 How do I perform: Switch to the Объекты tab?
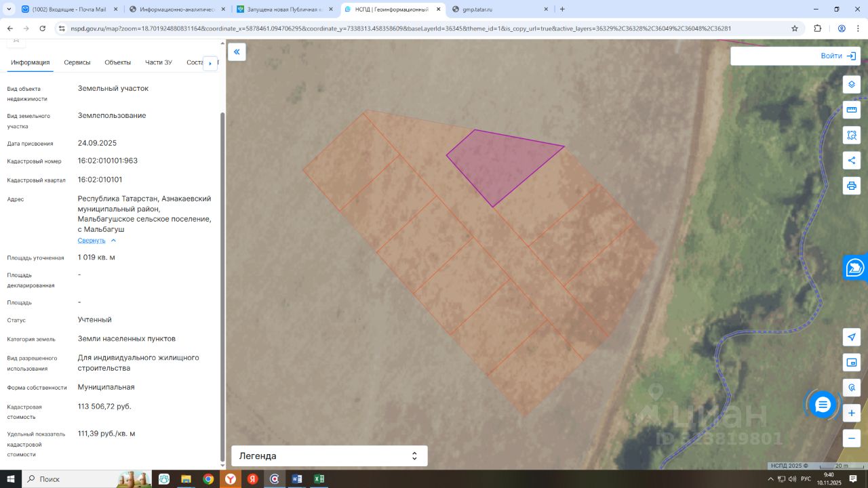click(x=118, y=62)
